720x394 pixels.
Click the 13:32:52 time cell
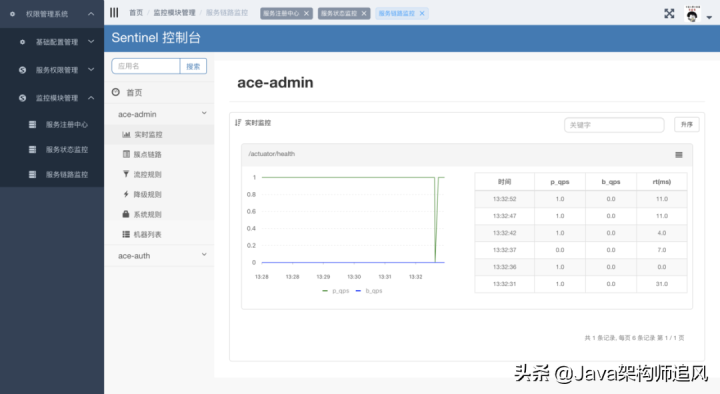pos(505,199)
